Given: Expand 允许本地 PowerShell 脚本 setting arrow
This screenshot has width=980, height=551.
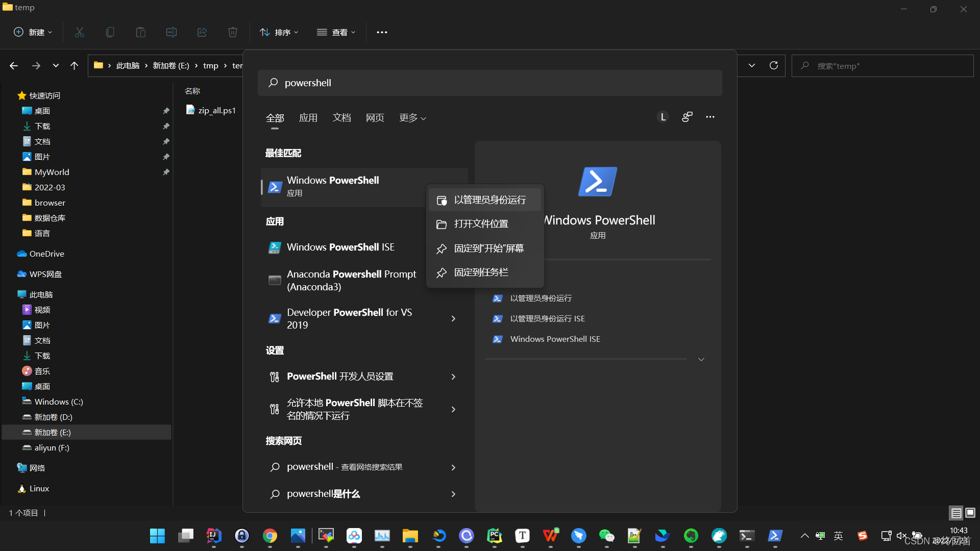Looking at the screenshot, I should click(453, 409).
